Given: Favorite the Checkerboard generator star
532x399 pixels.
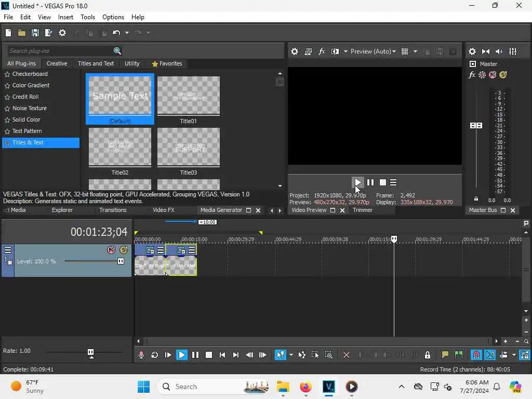Looking at the screenshot, I should tap(7, 74).
